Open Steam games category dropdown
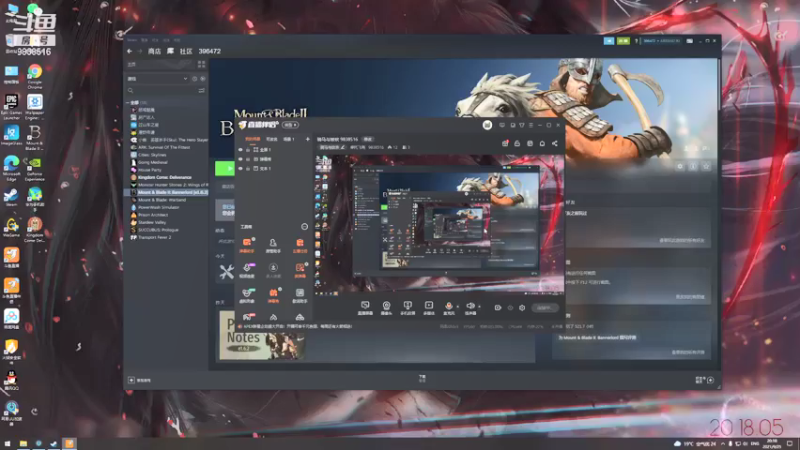 tap(157, 79)
